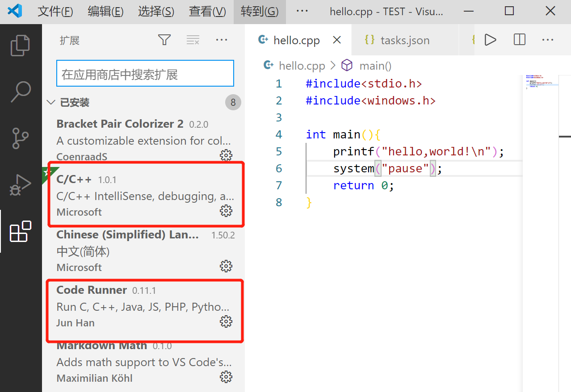Click the int main(){ line

[343, 134]
